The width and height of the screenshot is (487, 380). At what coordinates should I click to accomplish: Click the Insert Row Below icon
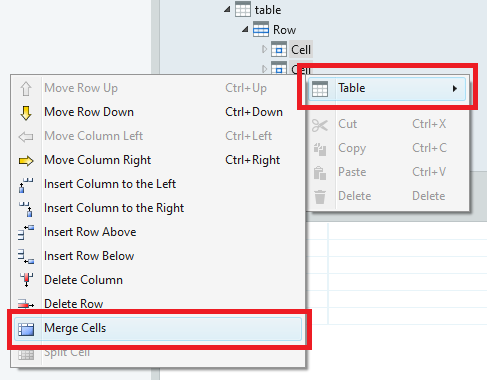[26, 256]
